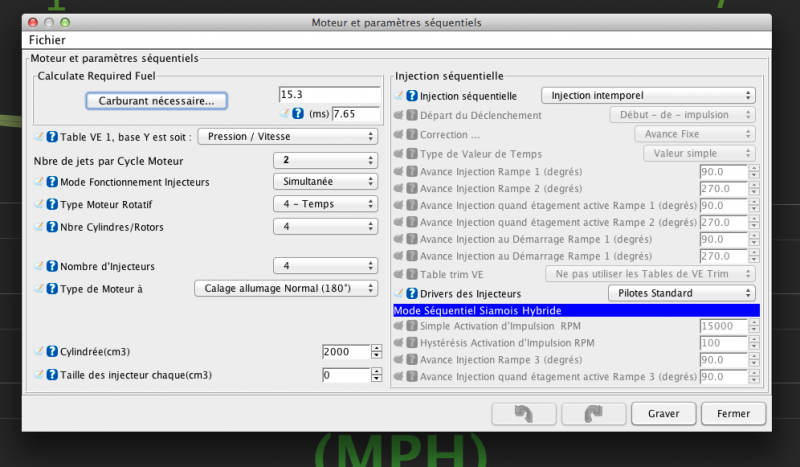Open Calage allumage Normal (180°) dropdown
Screen dimensions: 800x467
[286, 288]
